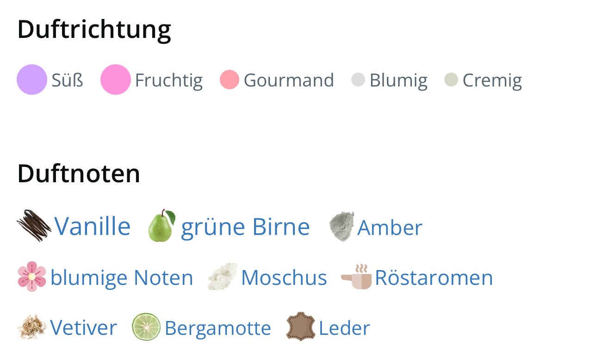The height and width of the screenshot is (364, 597).
Task: Click the pink Fruchtig color circle
Action: click(116, 80)
